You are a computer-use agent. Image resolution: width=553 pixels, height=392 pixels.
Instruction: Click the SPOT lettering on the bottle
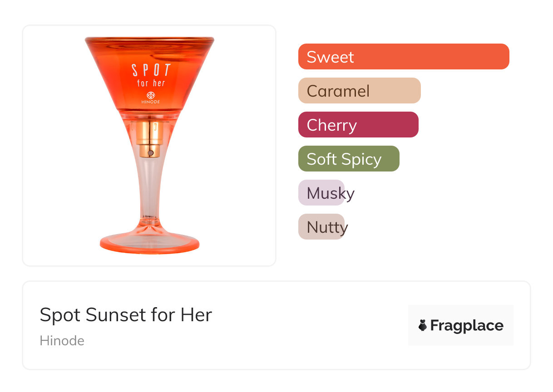151,70
